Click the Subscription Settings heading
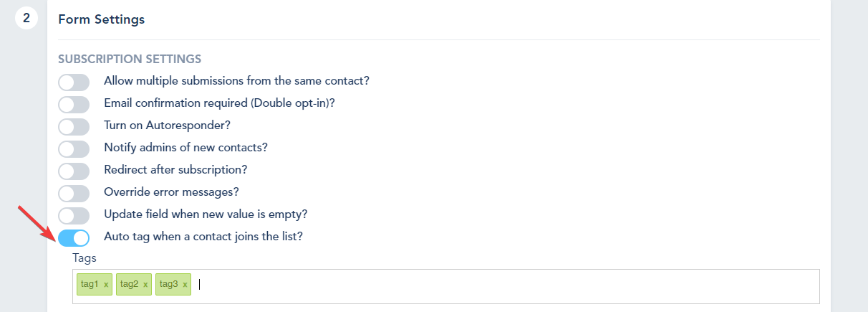Image resolution: width=868 pixels, height=312 pixels. [x=130, y=59]
